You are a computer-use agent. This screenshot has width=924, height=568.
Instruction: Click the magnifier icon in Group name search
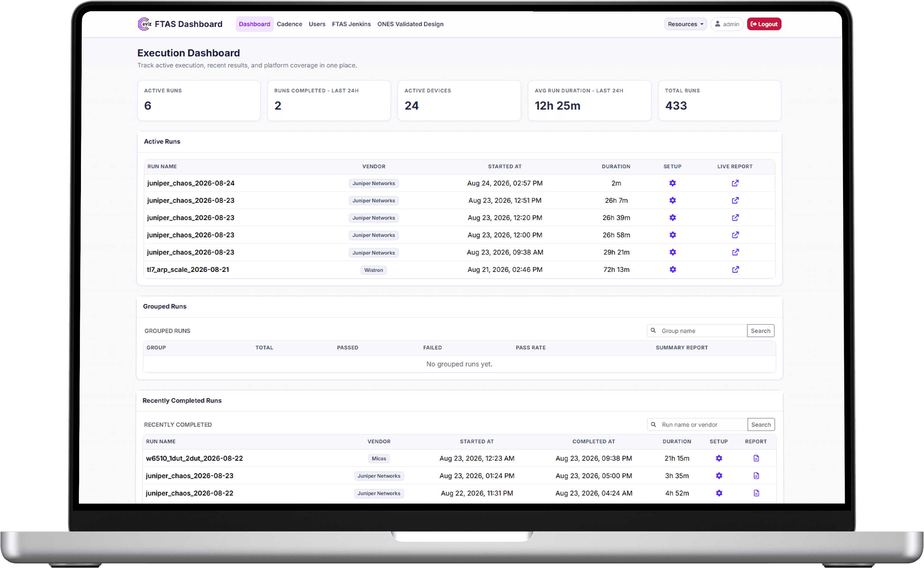pyautogui.click(x=653, y=330)
